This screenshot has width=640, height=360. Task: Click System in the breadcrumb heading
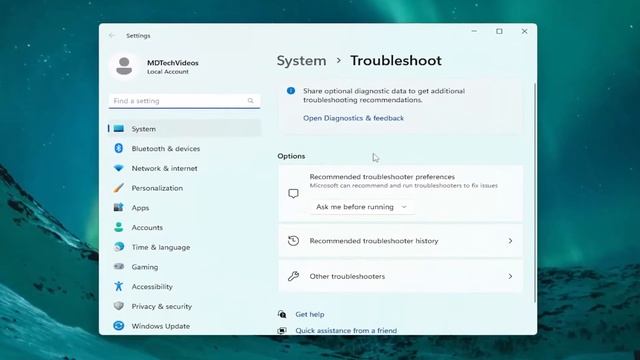(302, 61)
